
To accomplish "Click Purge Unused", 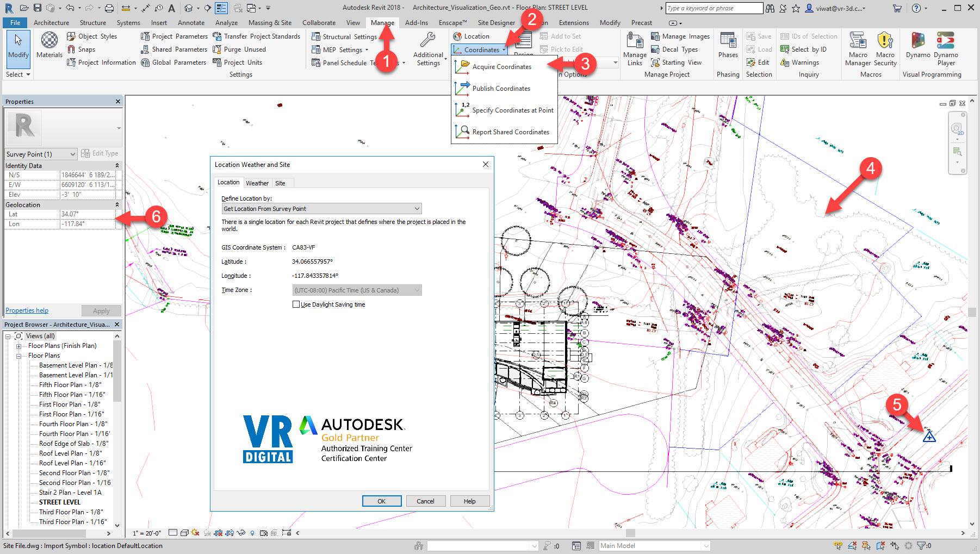I will click(239, 49).
